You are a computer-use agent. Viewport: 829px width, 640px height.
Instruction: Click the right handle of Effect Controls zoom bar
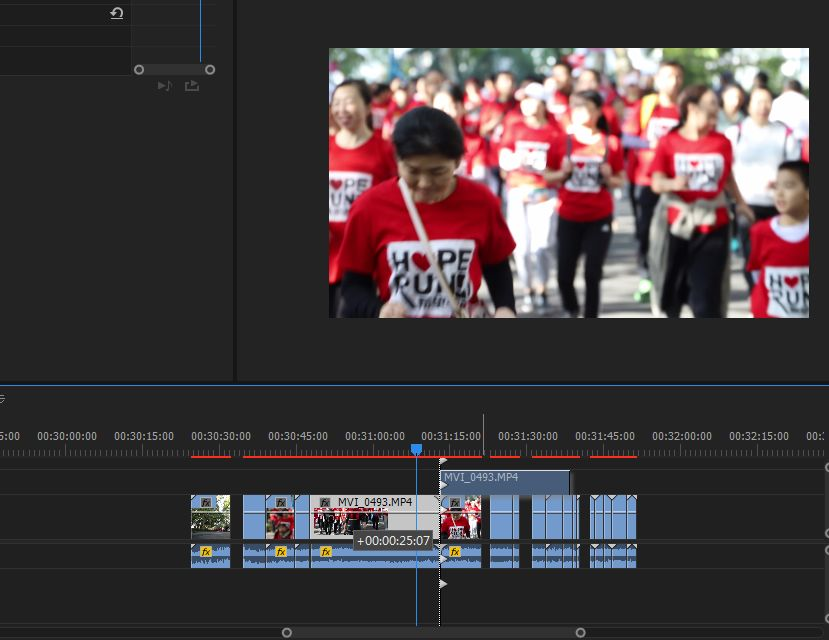[x=210, y=70]
